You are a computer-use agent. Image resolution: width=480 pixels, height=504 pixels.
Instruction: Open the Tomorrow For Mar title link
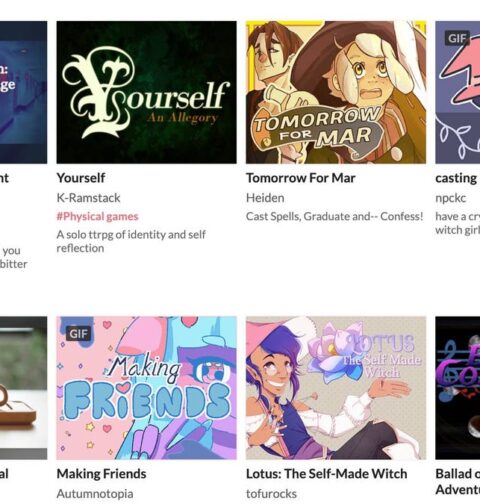pyautogui.click(x=301, y=178)
